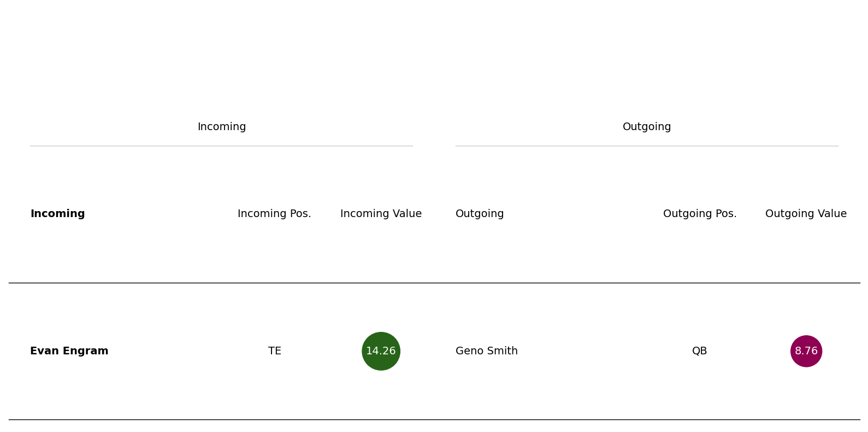868x432 pixels.
Task: Click the 14.26 text inside the circle
Action: click(x=381, y=351)
